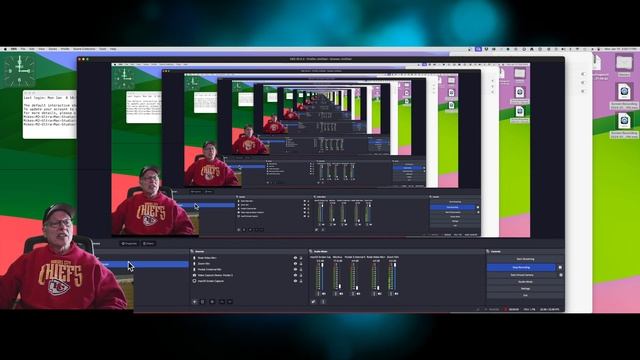Open the Audio Mixer menu dots icon
Image resolution: width=640 pixels, height=360 pixels.
pyautogui.click(x=323, y=302)
